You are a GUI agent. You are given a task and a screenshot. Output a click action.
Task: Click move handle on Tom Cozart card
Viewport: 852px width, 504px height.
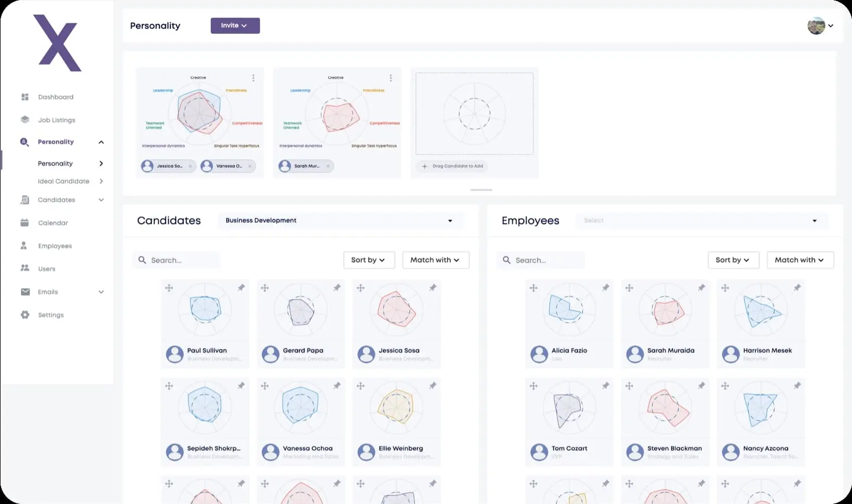pos(533,386)
